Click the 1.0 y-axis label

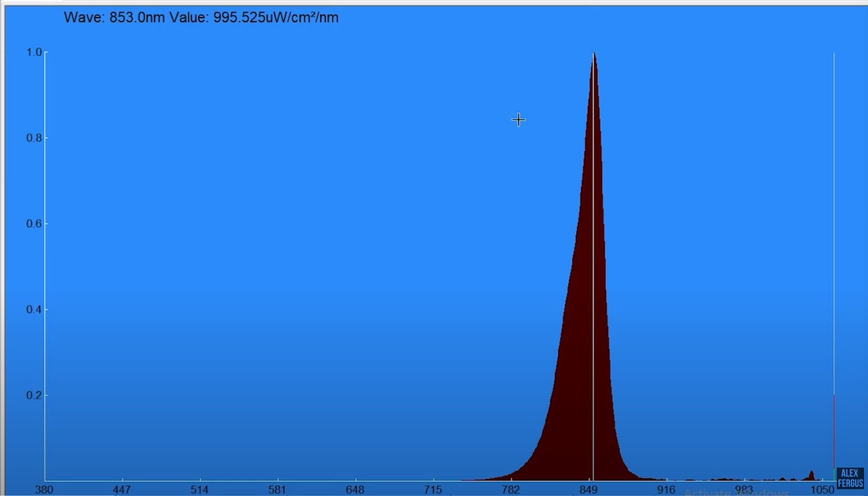pyautogui.click(x=33, y=52)
